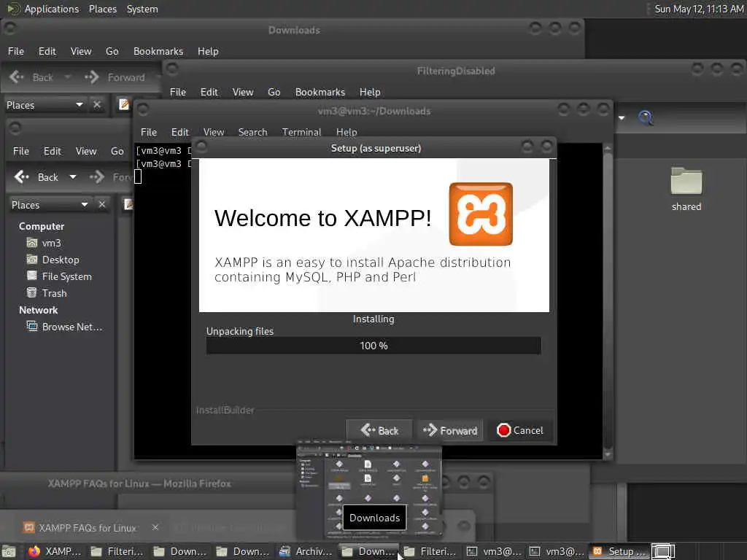The width and height of the screenshot is (747, 560).
Task: Click Browse Network icon in sidebar
Action: click(32, 327)
